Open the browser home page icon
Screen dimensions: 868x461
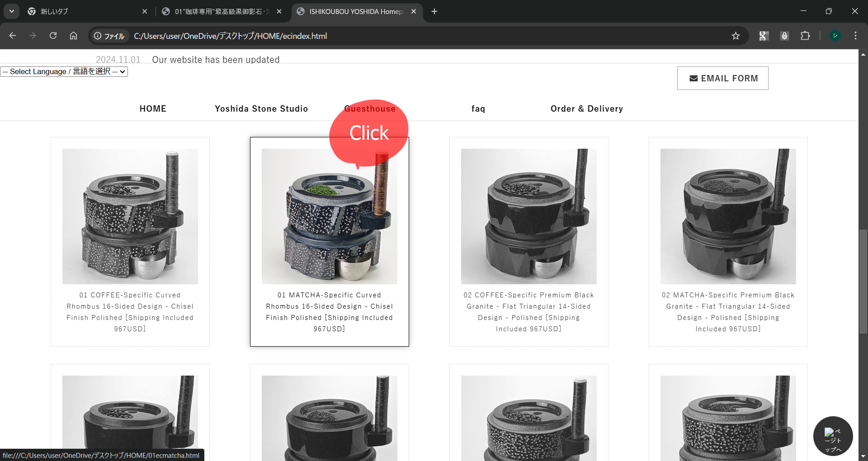tap(73, 36)
